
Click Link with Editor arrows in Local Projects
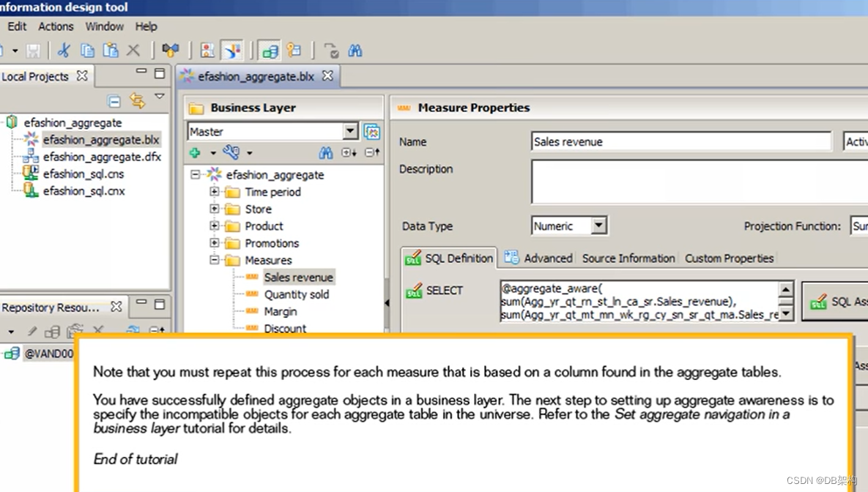pos(137,101)
